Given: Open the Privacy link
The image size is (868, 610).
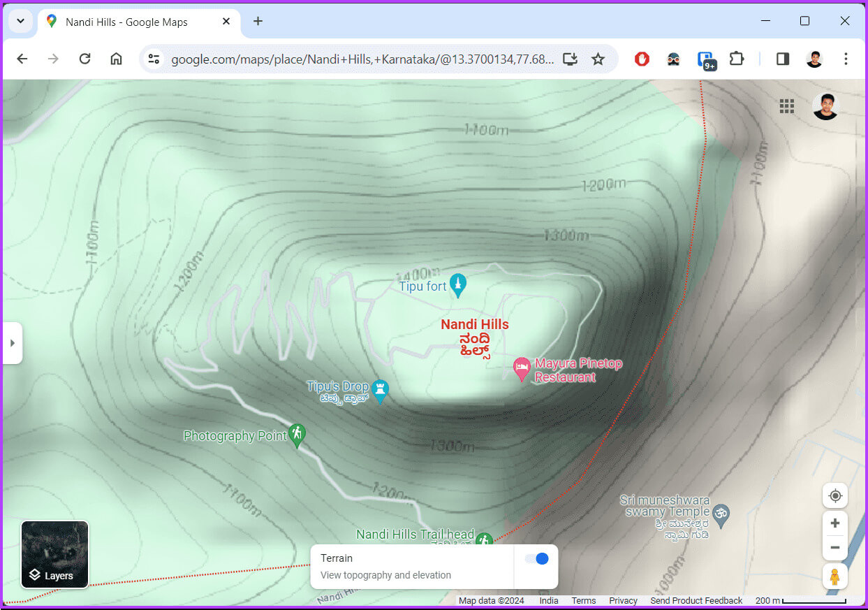Looking at the screenshot, I should tap(623, 601).
